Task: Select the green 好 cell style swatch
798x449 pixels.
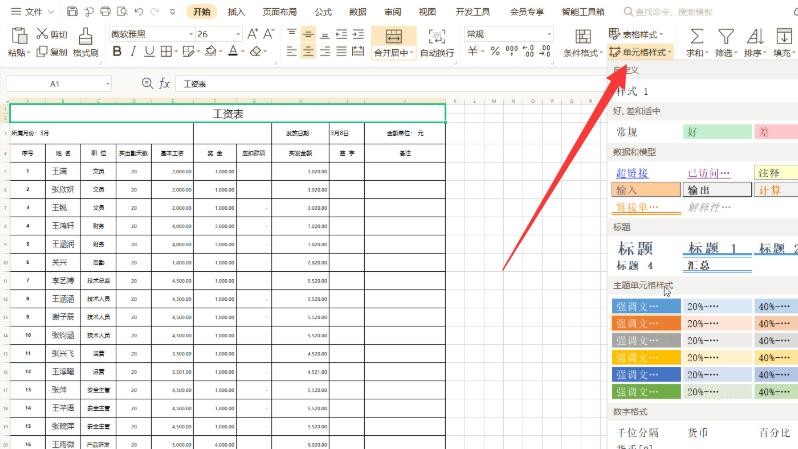Action: [714, 131]
